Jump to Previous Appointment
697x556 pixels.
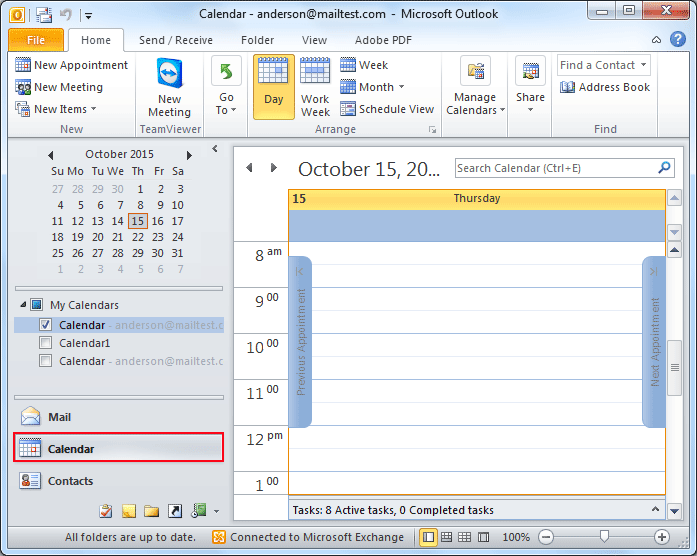[x=300, y=342]
